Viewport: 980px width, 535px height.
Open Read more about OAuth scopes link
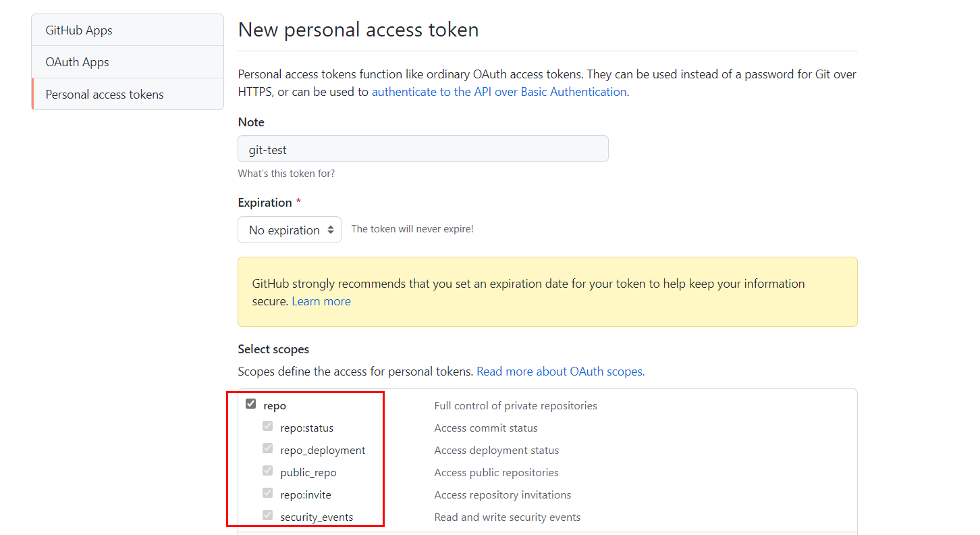coord(560,372)
